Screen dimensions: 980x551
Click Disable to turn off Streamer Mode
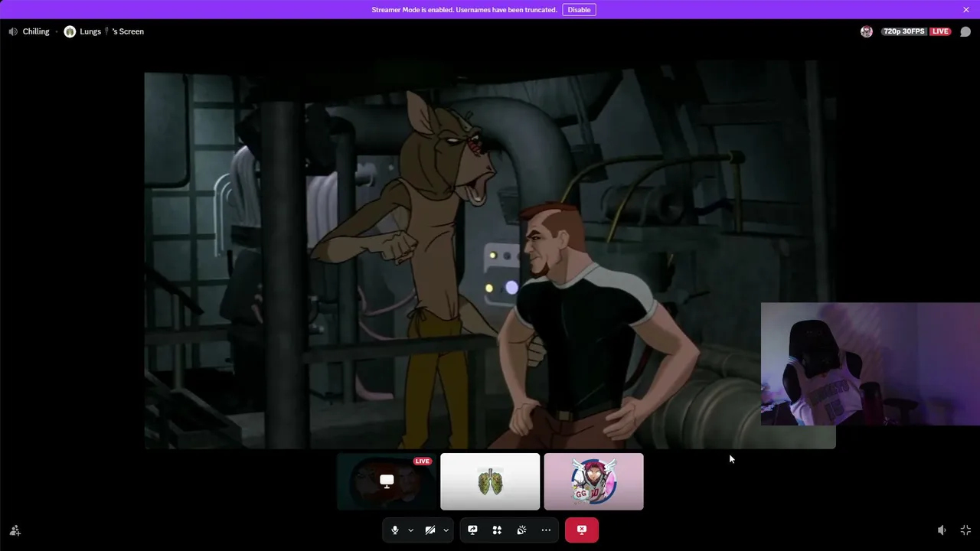[x=579, y=10]
